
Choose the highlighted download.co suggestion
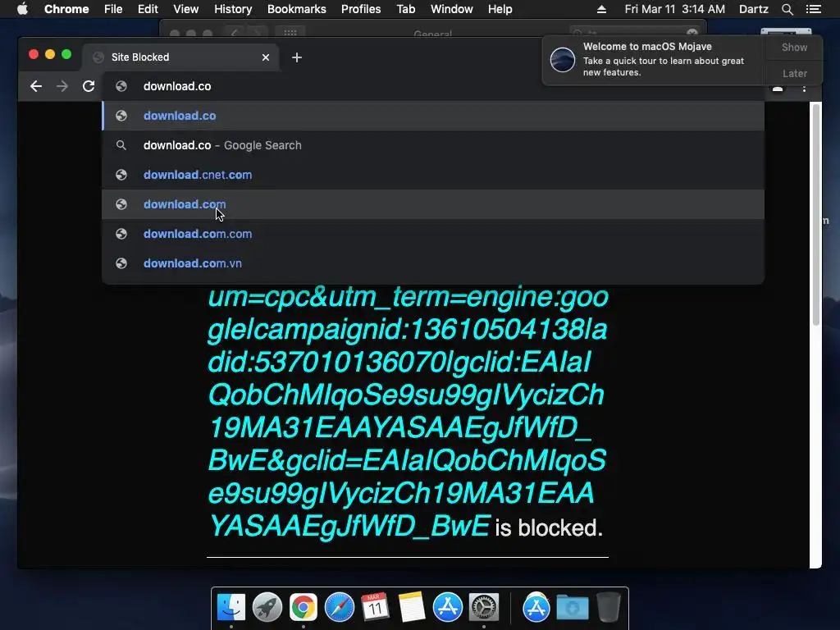[433, 116]
